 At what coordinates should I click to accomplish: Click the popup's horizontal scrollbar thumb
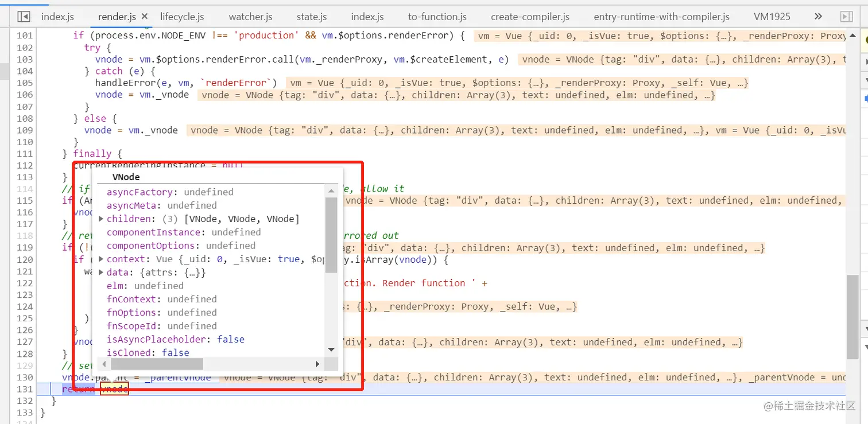pos(157,364)
